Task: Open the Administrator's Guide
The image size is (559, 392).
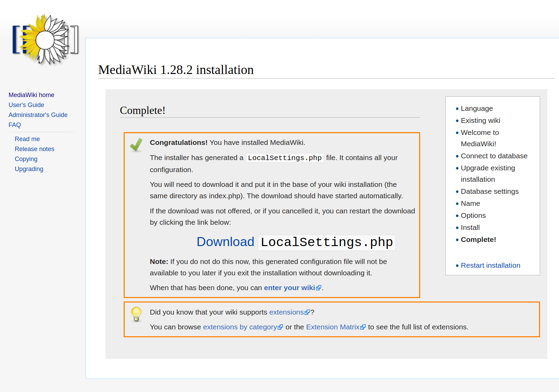Action: 38,115
